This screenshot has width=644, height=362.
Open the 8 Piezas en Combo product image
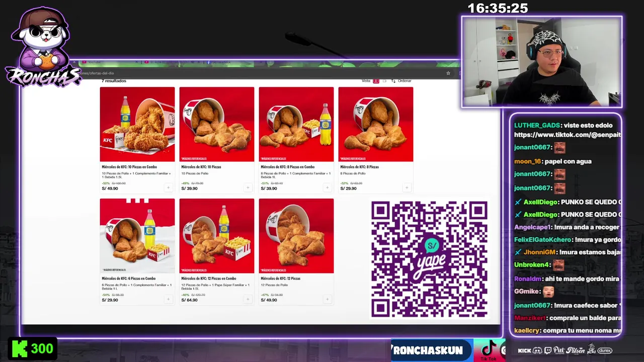[x=296, y=124]
